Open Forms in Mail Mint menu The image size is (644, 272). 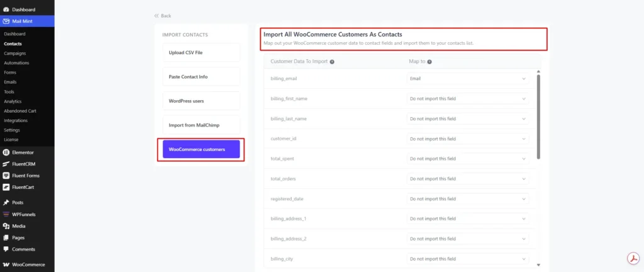coord(10,72)
